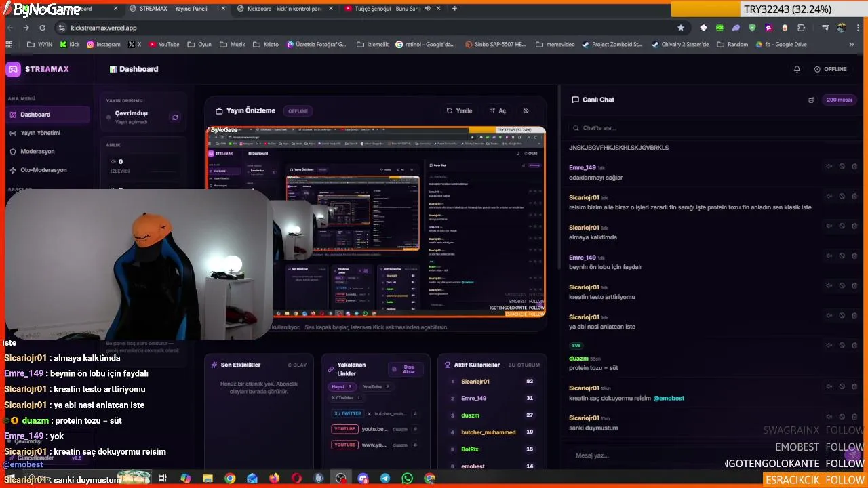Open a new browser tab

(454, 9)
